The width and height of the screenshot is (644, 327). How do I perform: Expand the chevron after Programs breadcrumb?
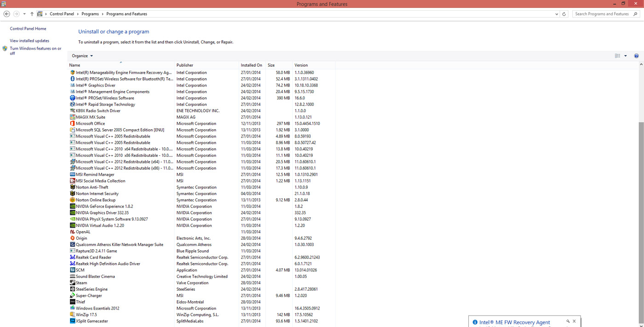102,14
